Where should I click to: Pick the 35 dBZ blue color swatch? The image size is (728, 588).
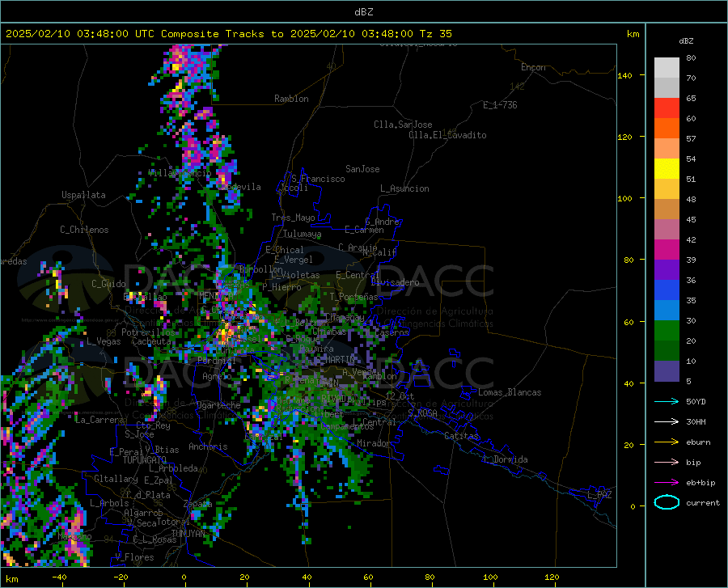667,290
